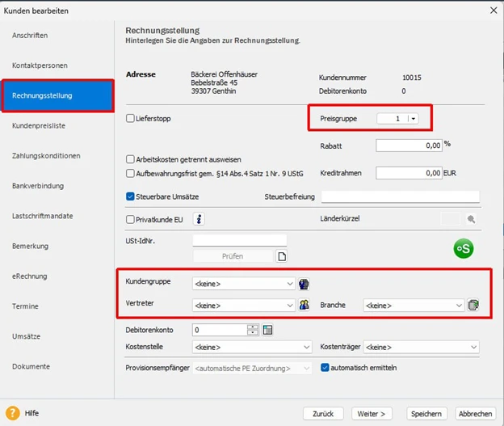Close the Kunden bearbeiten dialog
504x426 pixels.
pyautogui.click(x=493, y=11)
